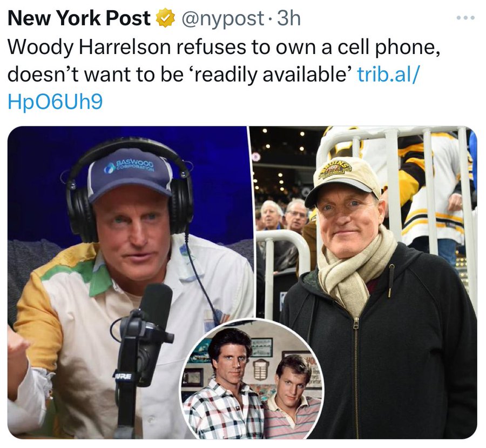
Task: Click the man in the plaid shirt in the inset
Action: tap(225, 385)
